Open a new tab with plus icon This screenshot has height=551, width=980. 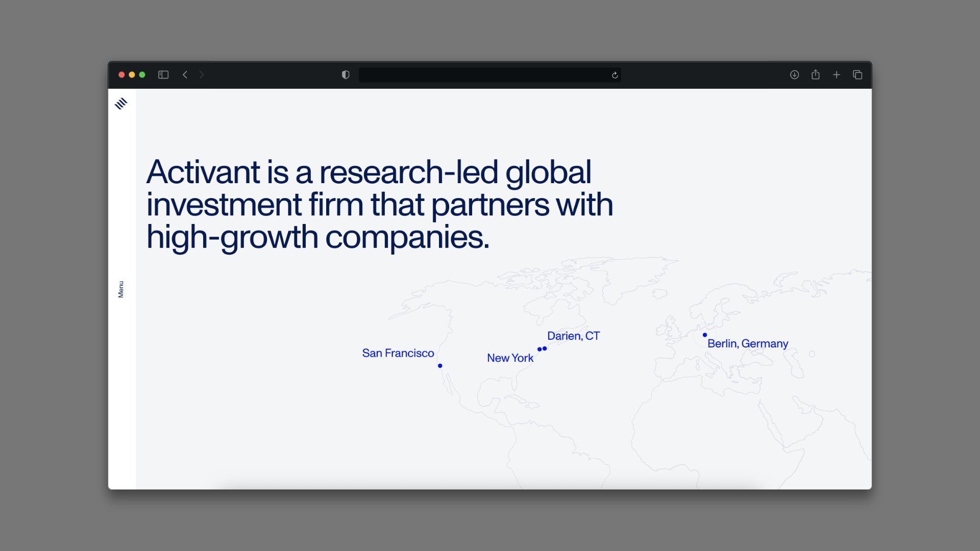click(x=837, y=75)
